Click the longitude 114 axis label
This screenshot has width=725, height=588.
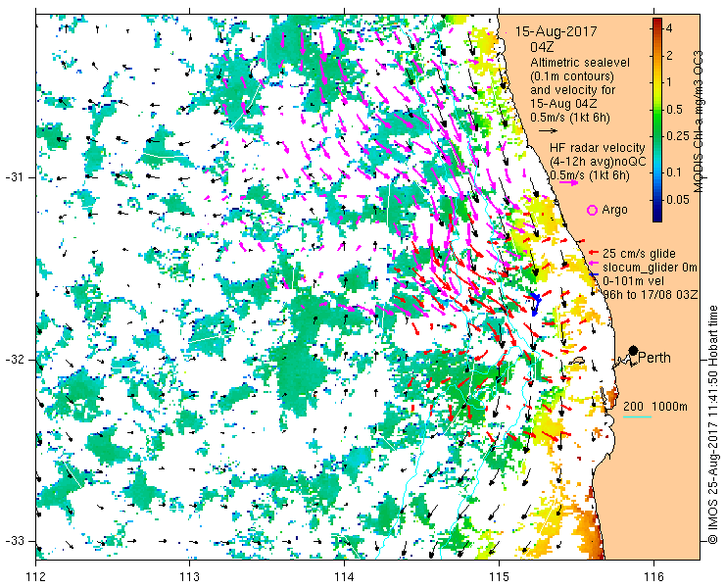pos(344,577)
